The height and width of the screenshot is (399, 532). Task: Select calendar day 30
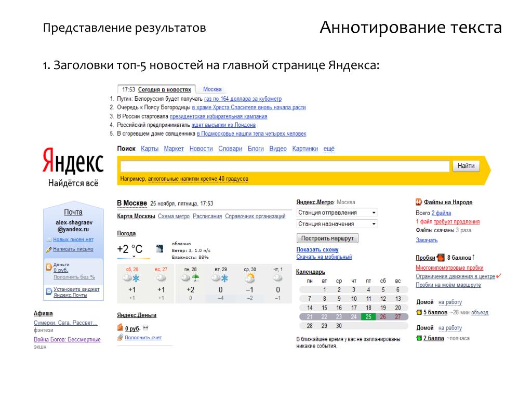click(x=339, y=326)
